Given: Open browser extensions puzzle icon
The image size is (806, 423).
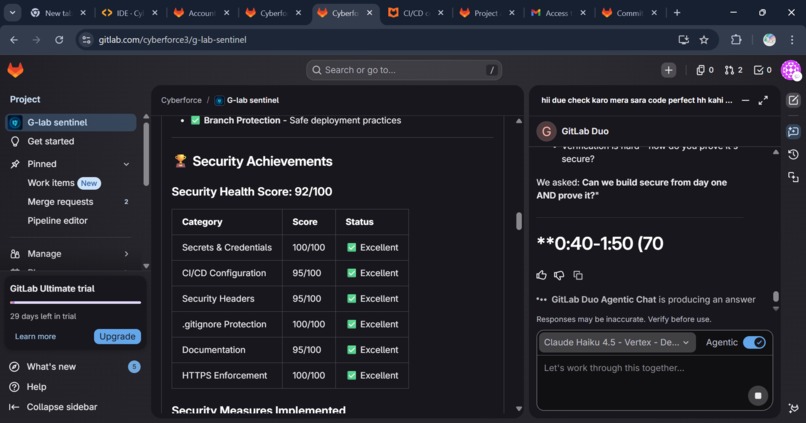Looking at the screenshot, I should click(x=736, y=40).
